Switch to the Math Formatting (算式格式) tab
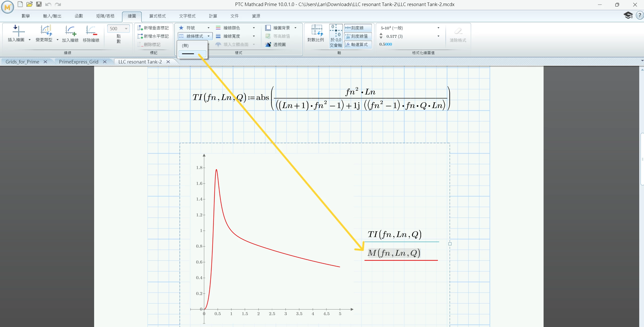Image resolution: width=644 pixels, height=327 pixels. click(157, 16)
